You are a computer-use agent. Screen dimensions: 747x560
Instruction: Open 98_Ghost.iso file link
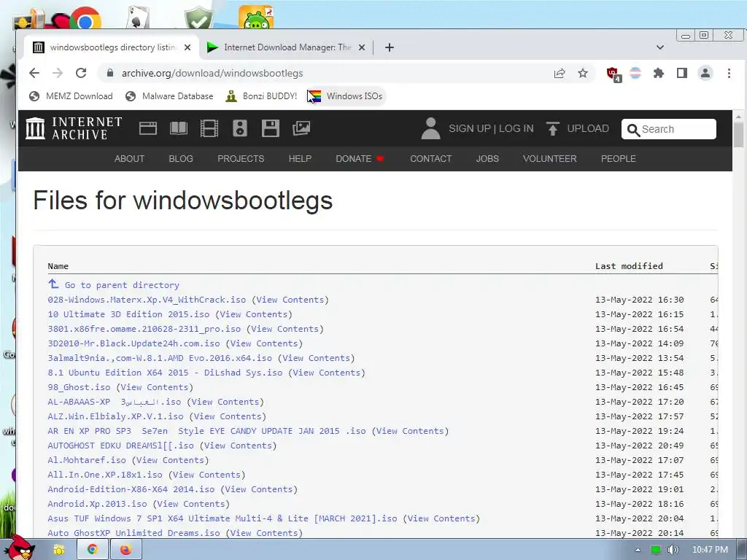[x=79, y=387]
